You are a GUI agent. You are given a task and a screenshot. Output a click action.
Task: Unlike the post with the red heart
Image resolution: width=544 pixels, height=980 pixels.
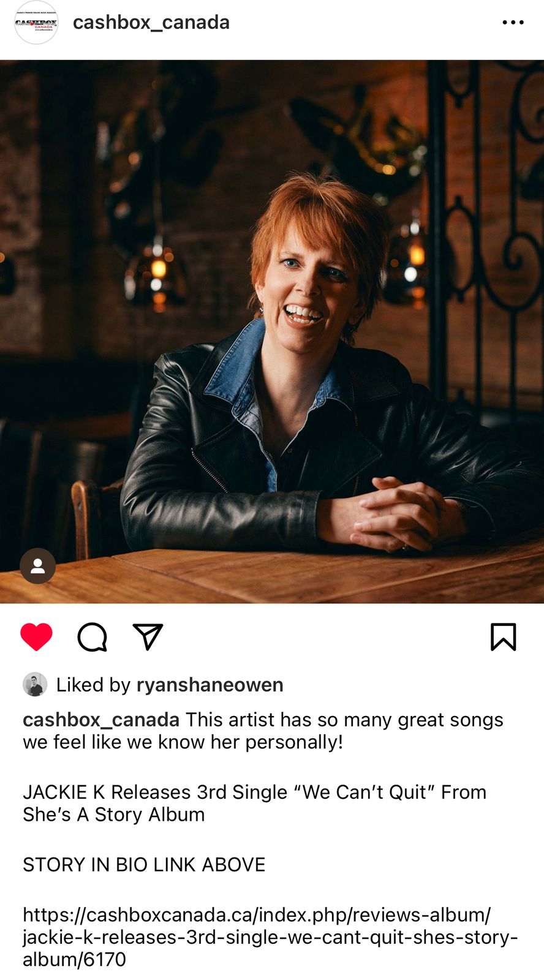tap(37, 637)
